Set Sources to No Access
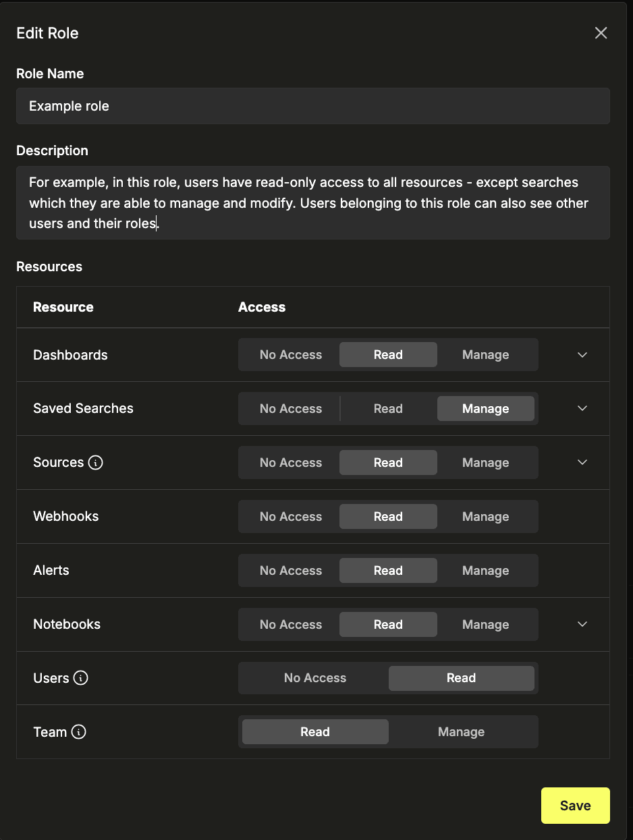The image size is (633, 840). pos(291,462)
